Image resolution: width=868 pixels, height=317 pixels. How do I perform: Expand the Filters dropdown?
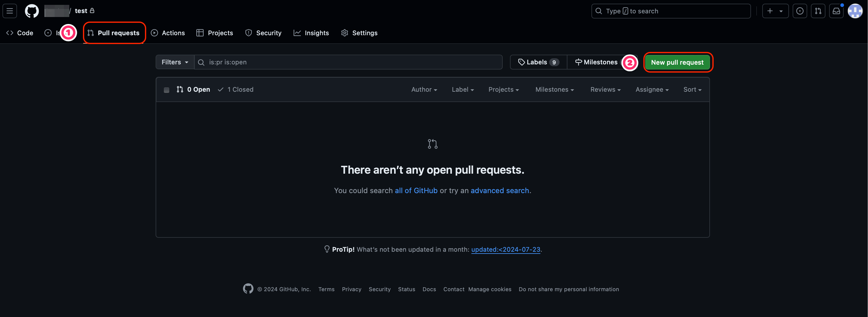coord(174,62)
